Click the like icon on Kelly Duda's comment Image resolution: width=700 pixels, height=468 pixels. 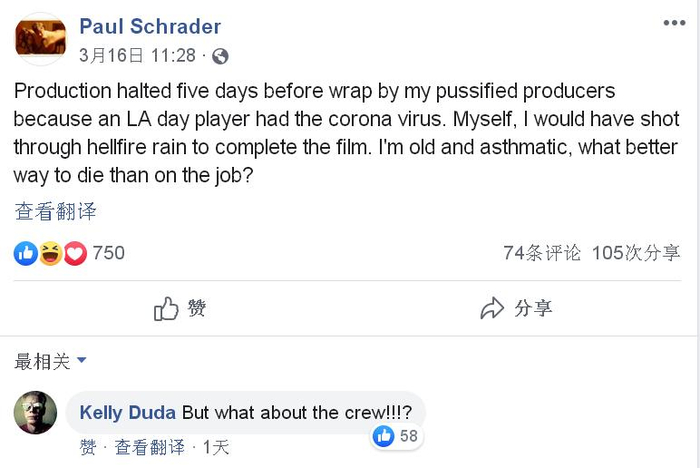384,436
